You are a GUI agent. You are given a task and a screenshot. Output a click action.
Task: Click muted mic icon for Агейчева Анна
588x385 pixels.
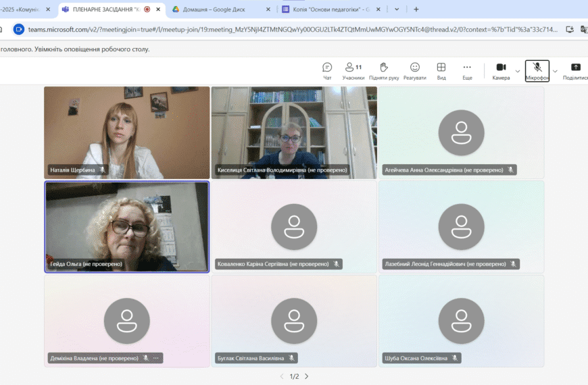coord(510,170)
